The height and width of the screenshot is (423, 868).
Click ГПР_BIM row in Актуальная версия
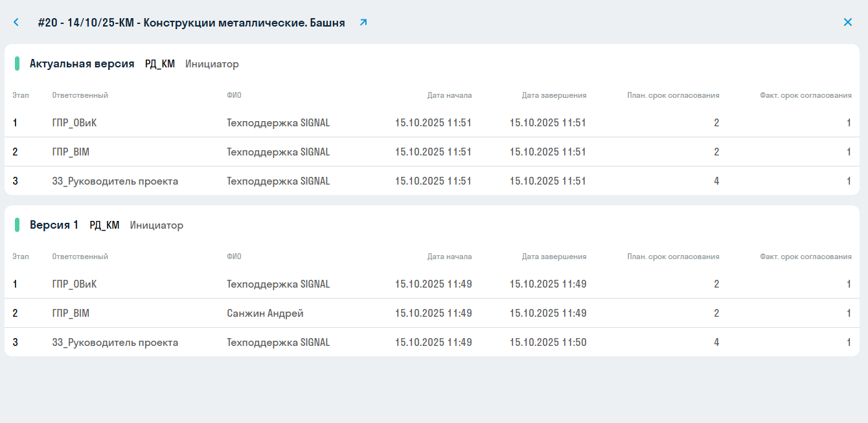pyautogui.click(x=71, y=152)
